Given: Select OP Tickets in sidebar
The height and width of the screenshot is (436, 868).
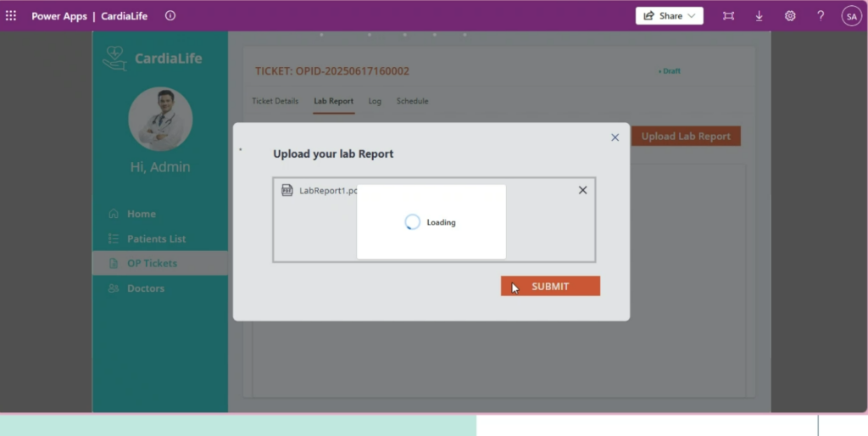Looking at the screenshot, I should 160,263.
